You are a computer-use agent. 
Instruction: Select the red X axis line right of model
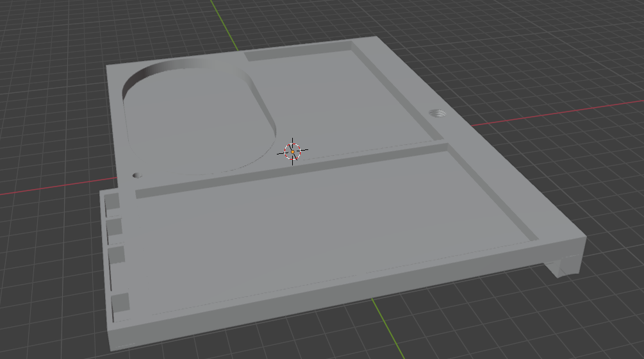click(x=557, y=113)
